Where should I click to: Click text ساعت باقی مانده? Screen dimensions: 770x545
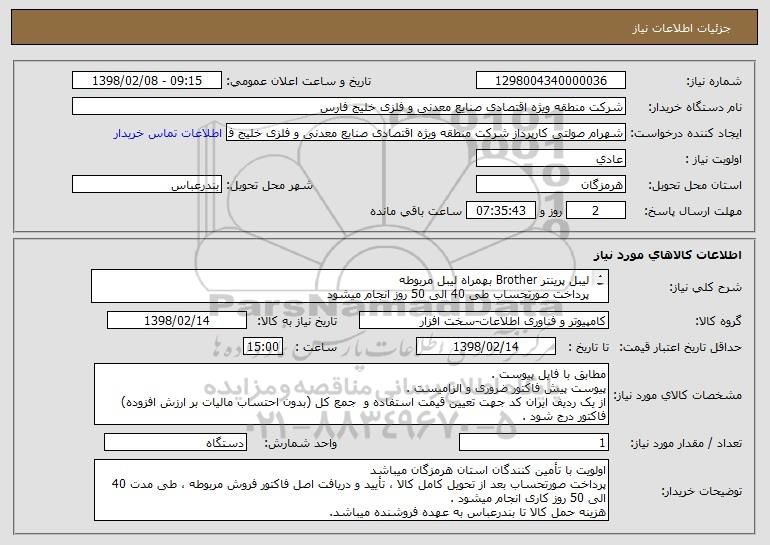(x=415, y=211)
